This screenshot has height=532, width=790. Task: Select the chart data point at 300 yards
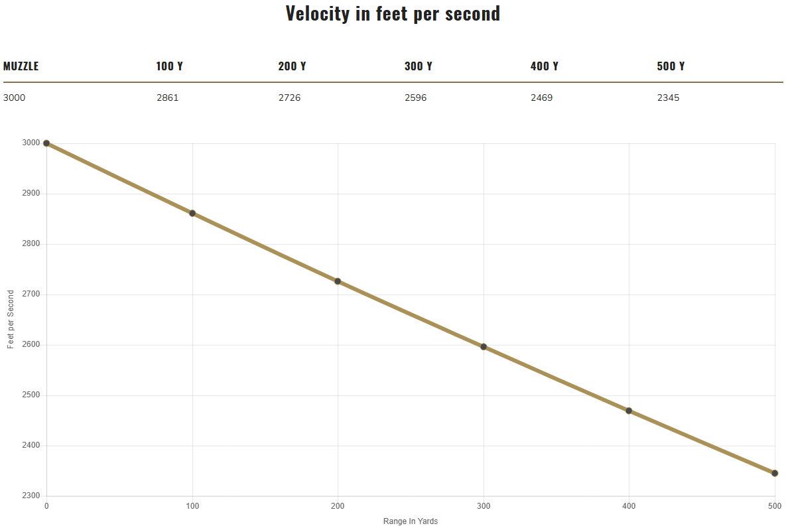(484, 347)
